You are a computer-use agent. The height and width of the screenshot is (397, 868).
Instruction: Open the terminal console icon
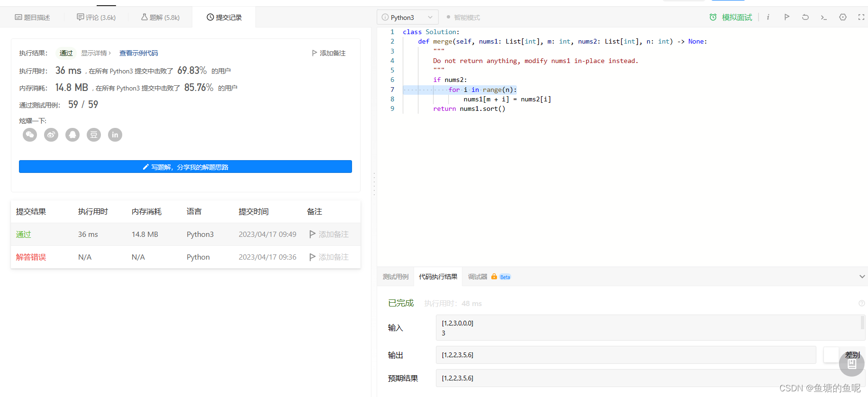pyautogui.click(x=824, y=18)
